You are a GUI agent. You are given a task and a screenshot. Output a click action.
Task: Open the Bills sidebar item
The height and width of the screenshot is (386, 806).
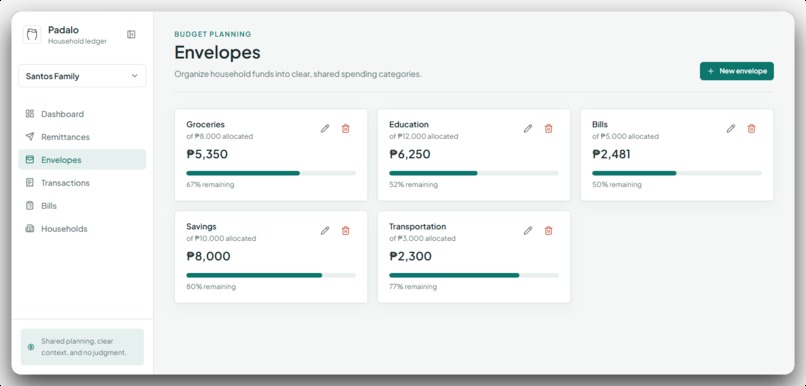click(x=82, y=206)
